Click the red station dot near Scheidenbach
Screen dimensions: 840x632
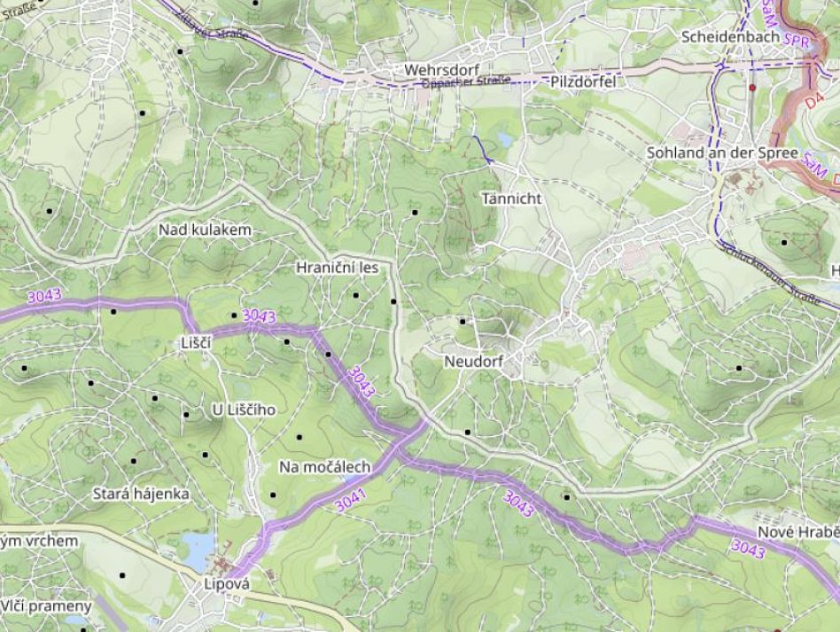[x=752, y=88]
